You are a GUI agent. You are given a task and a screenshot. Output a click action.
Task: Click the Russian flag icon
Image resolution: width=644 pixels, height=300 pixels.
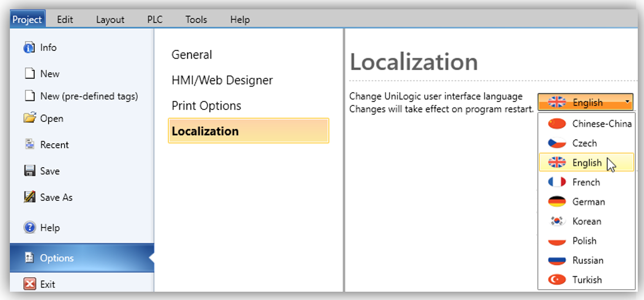coord(557,260)
